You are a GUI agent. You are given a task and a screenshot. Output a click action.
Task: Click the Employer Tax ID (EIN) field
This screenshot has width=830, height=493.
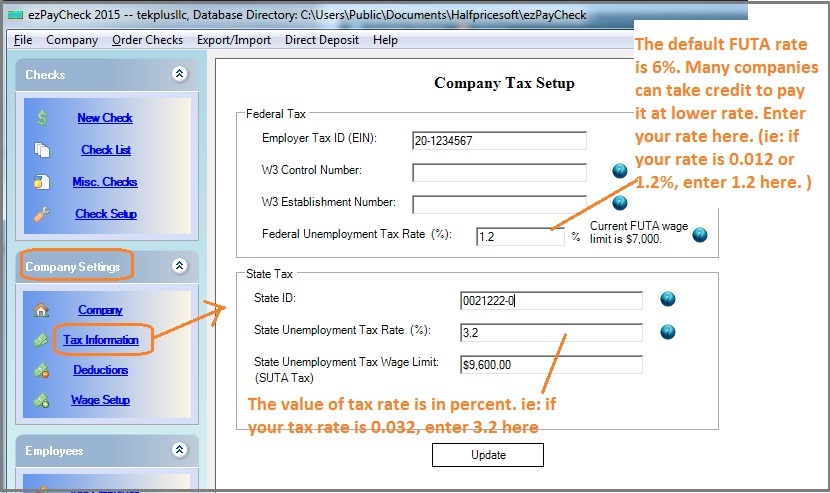click(498, 140)
